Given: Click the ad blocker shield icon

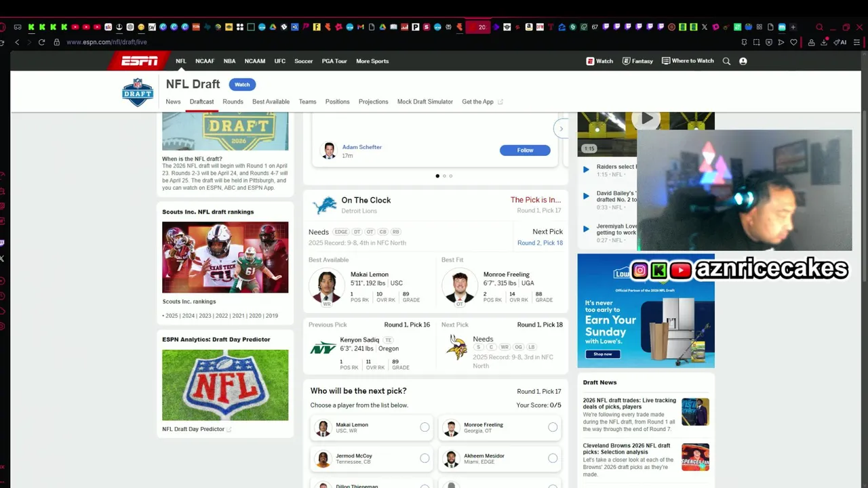Looking at the screenshot, I should [x=768, y=42].
